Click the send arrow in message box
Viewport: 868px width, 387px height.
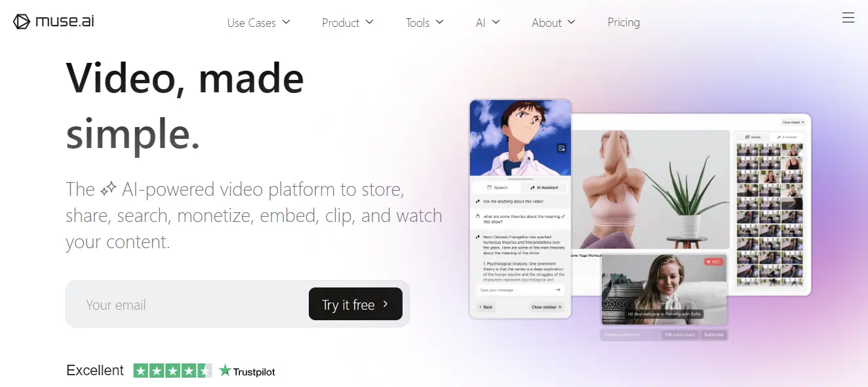(558, 289)
